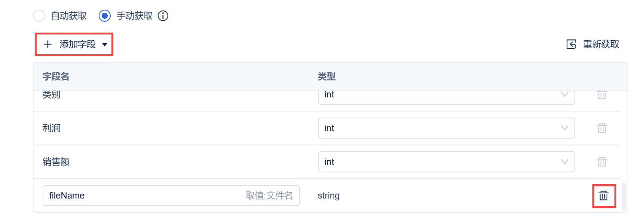Click trash icon for 销售额 row
This screenshot has width=644, height=224.
click(602, 162)
